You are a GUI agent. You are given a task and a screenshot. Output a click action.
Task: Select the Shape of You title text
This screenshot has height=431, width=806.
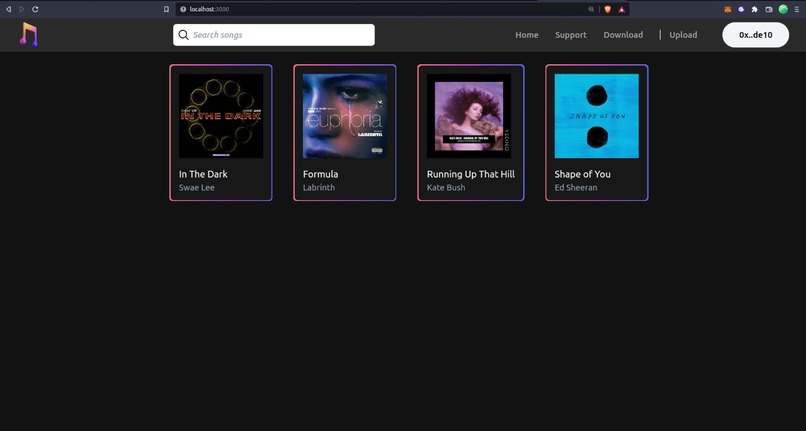[582, 174]
